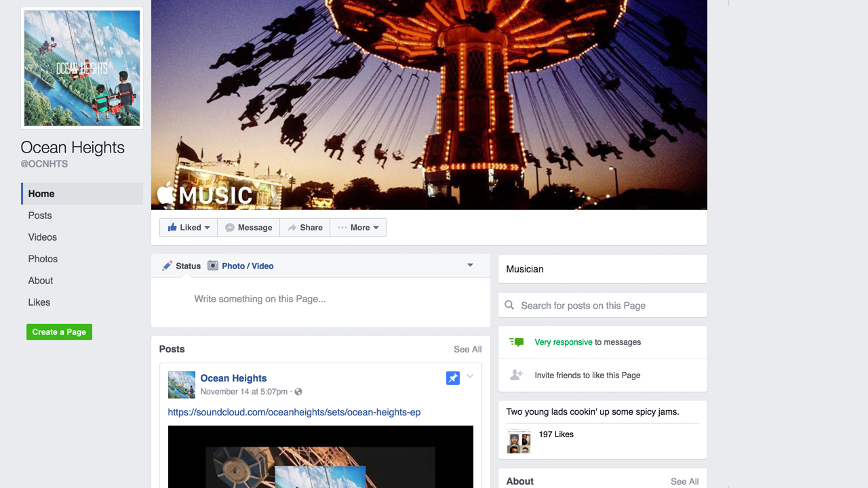
Task: Open the More dropdown menu
Action: coord(358,228)
